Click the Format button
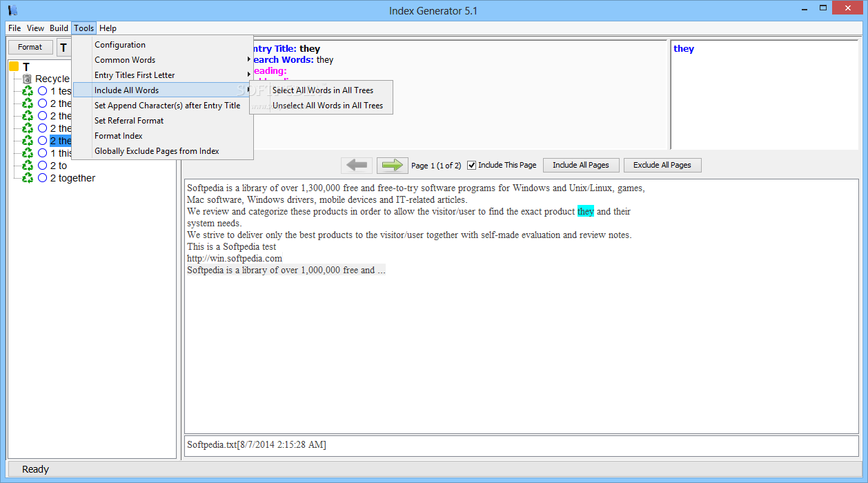 [x=30, y=47]
